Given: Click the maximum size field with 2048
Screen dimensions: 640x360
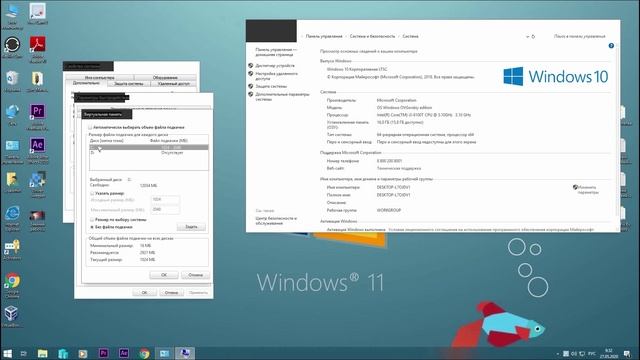Looking at the screenshot, I should click(165, 210).
